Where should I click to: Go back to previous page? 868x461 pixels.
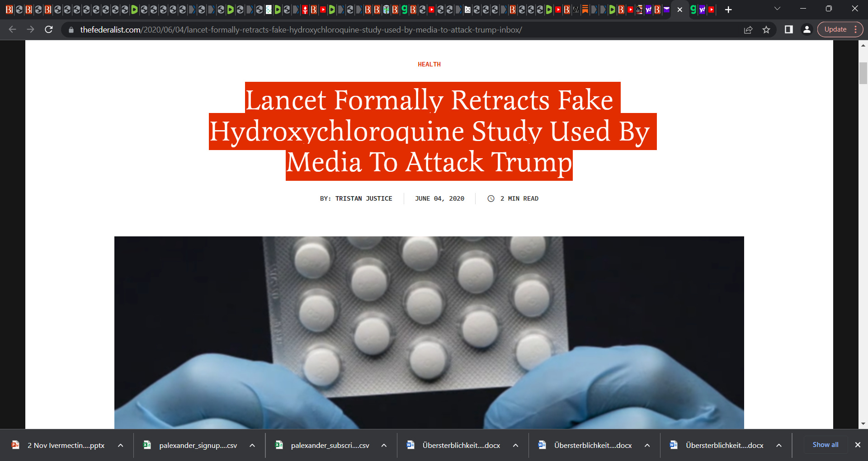point(13,30)
